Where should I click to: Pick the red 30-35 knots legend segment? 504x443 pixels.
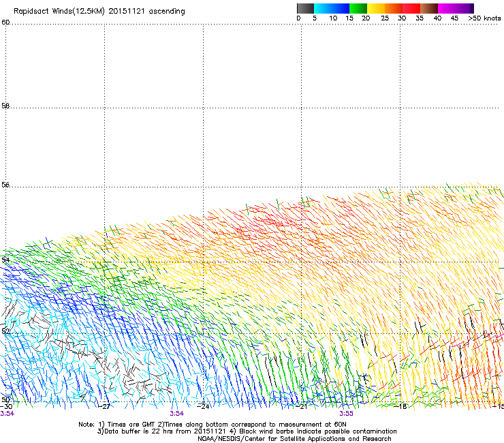tap(411, 8)
